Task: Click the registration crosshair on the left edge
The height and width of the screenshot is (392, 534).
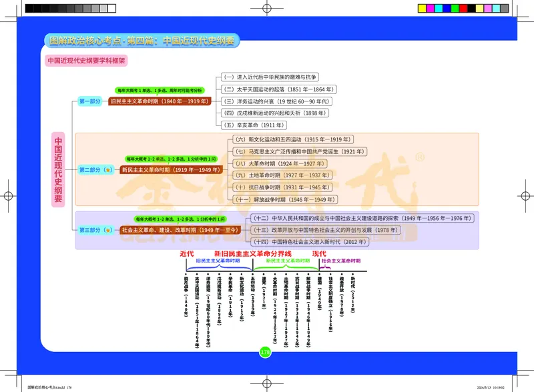Action: coord(8,196)
